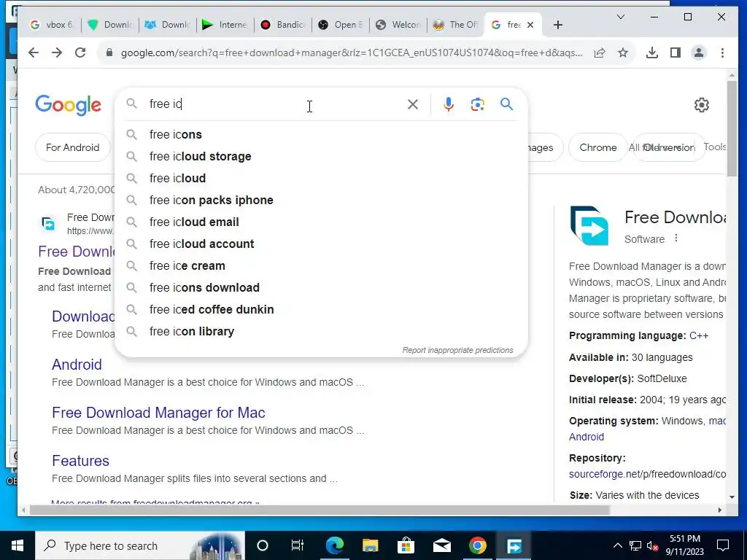Open the tab search chevron

click(620, 17)
